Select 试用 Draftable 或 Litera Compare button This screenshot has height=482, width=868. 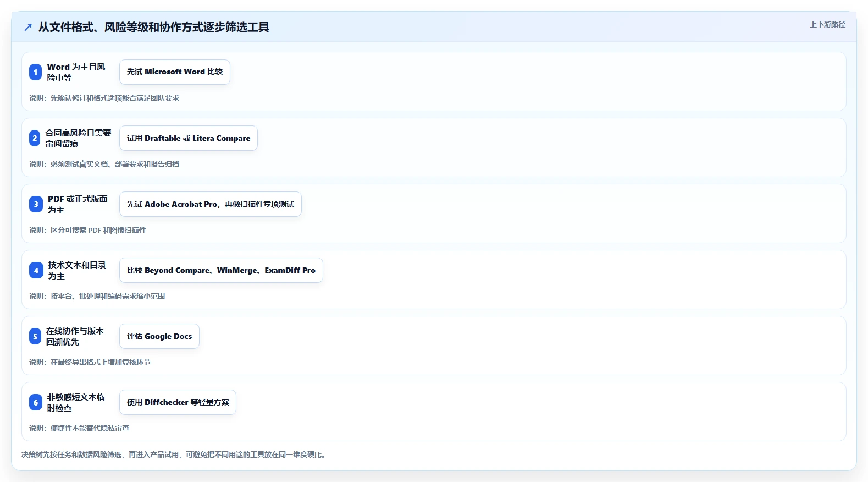tap(189, 138)
